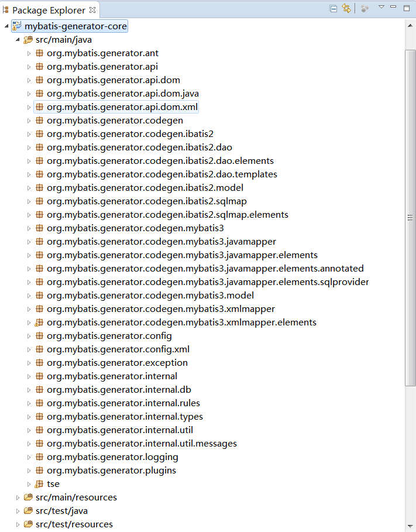
Task: Click the codegen.mybatis3 package icon
Action: (x=39, y=228)
